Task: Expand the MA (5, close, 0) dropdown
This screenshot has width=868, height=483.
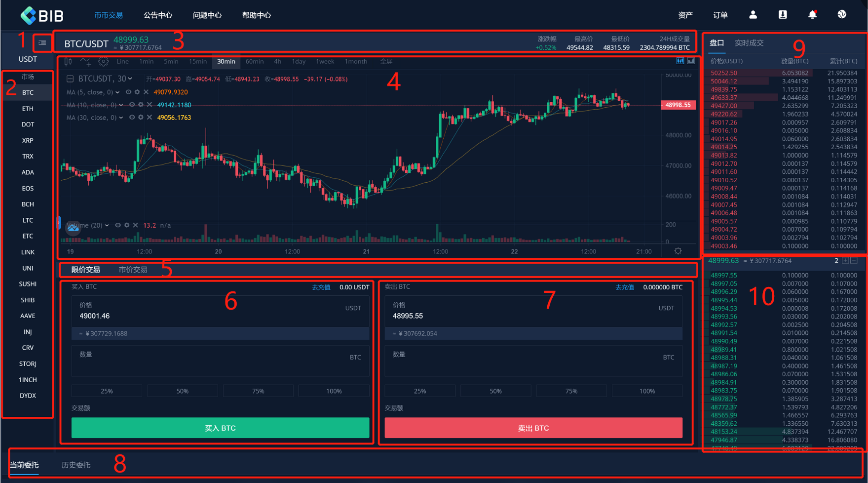Action: (117, 92)
